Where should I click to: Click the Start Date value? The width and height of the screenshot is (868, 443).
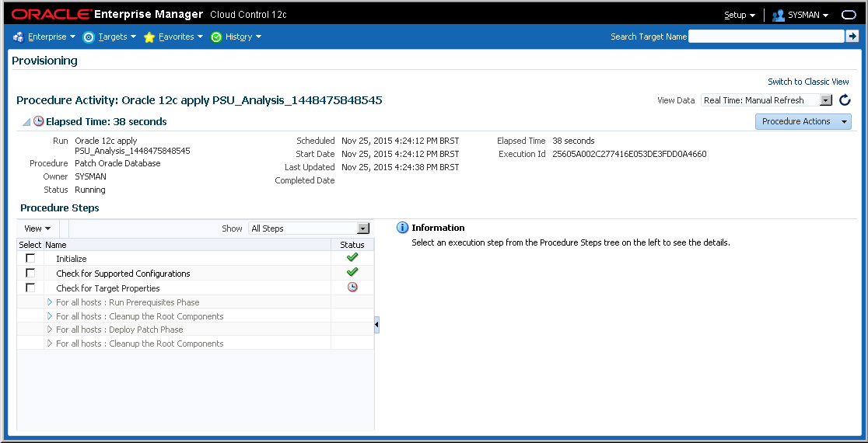401,154
